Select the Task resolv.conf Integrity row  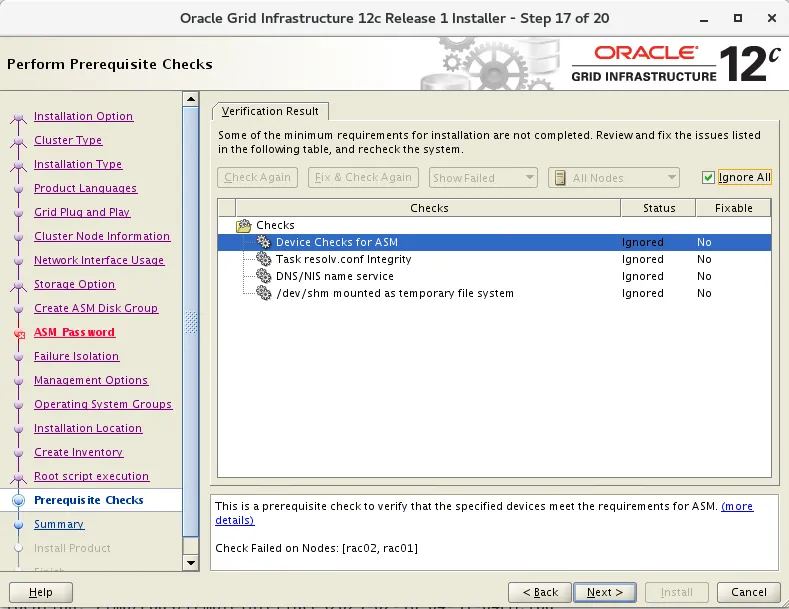(x=494, y=259)
